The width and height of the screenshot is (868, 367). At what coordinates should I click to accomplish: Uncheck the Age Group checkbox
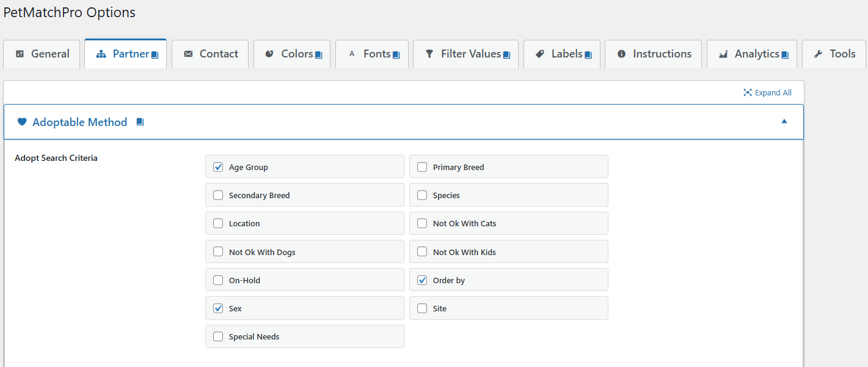(218, 167)
